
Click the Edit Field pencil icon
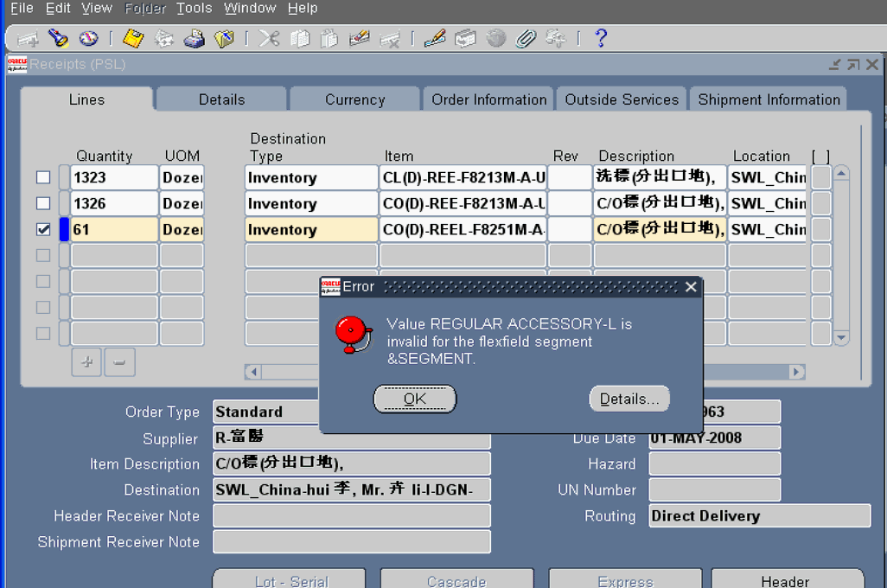tap(435, 38)
